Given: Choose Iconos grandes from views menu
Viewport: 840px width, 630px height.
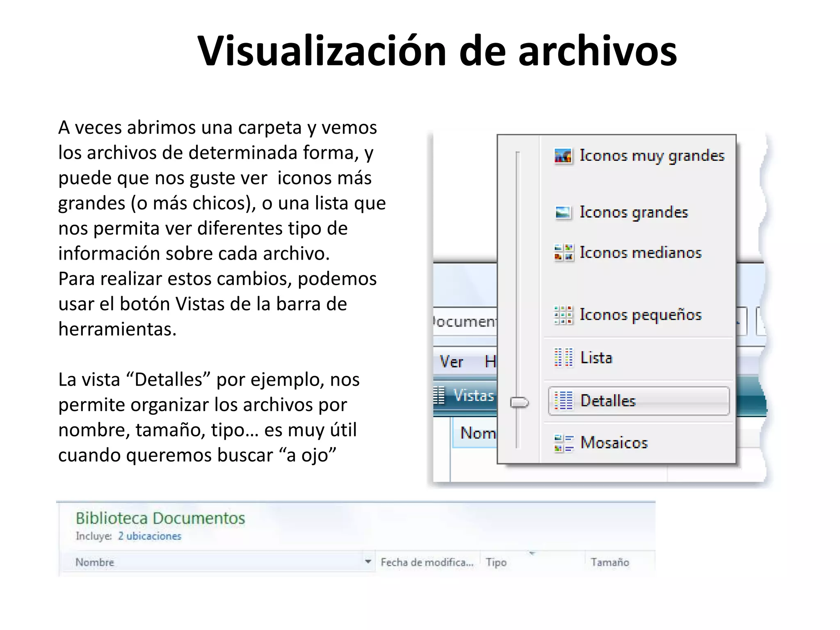Looking at the screenshot, I should [639, 212].
